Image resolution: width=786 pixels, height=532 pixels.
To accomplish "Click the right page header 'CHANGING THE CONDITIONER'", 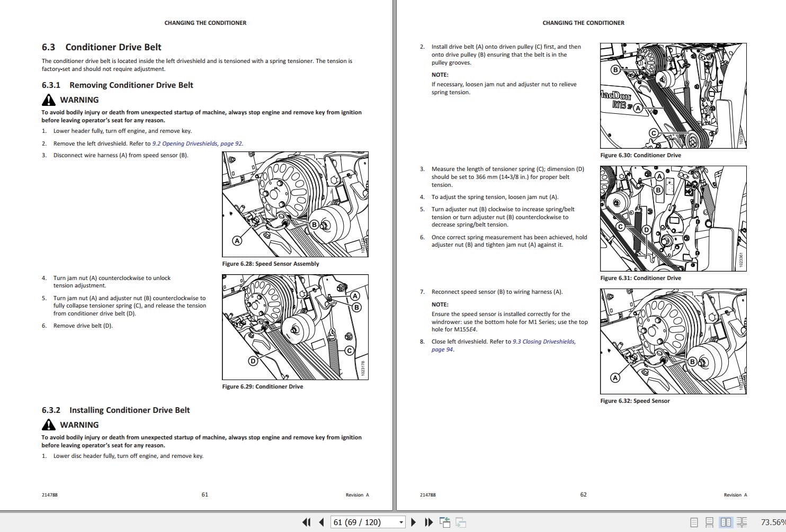I will tap(583, 23).
